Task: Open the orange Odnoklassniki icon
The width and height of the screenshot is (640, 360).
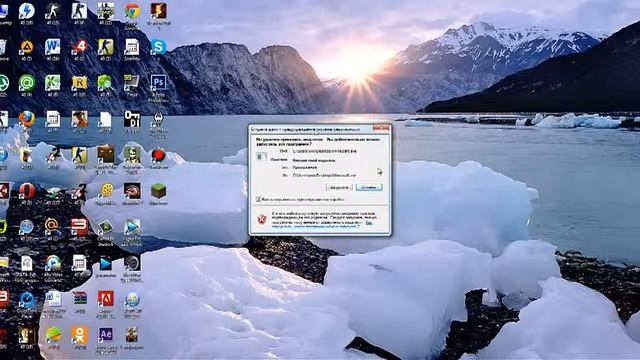Action: pyautogui.click(x=80, y=335)
